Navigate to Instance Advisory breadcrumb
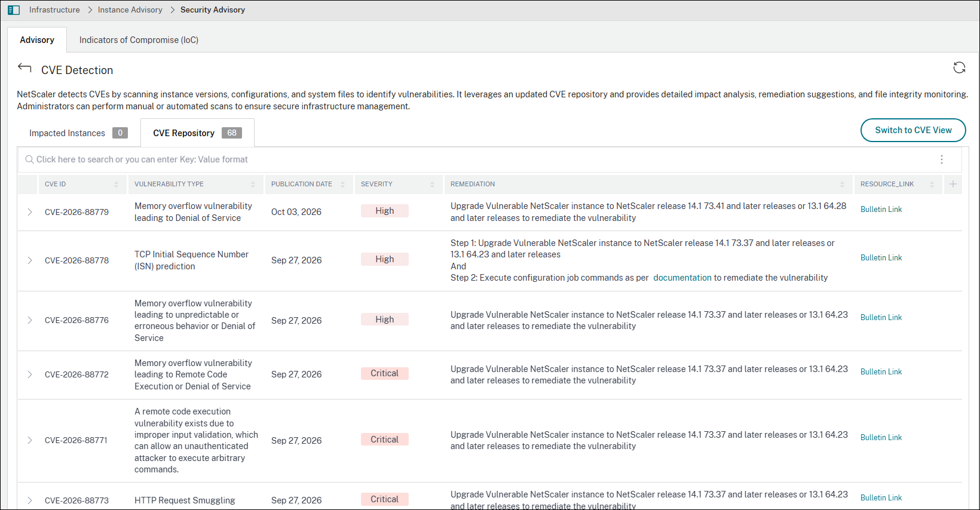This screenshot has width=980, height=510. (x=130, y=10)
